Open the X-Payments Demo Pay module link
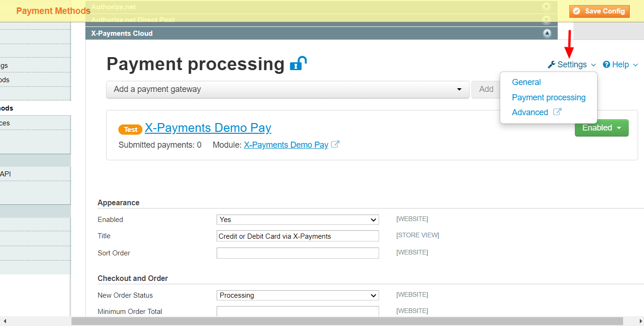The image size is (644, 326). point(286,145)
